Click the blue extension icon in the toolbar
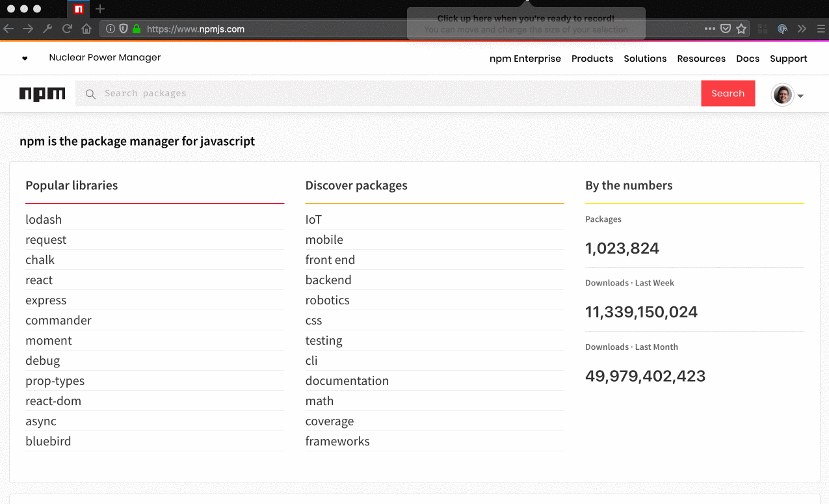Image resolution: width=829 pixels, height=504 pixels. pos(783,29)
